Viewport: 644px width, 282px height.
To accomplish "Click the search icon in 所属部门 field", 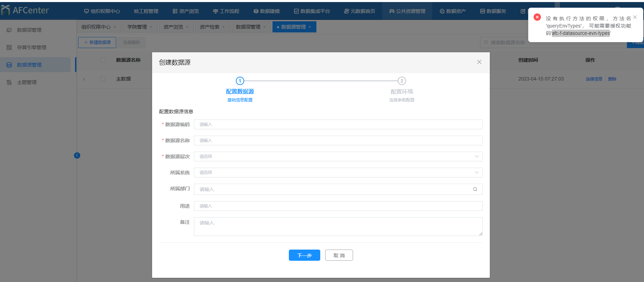I will coord(475,189).
